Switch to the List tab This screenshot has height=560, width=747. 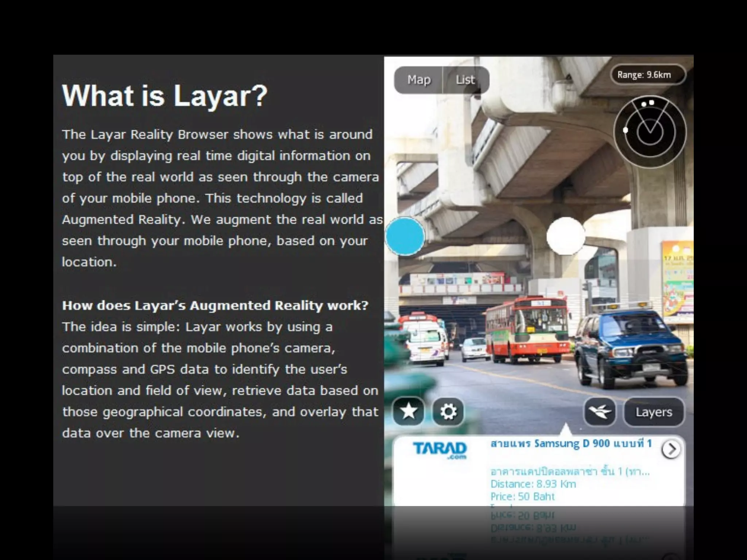[x=465, y=80]
